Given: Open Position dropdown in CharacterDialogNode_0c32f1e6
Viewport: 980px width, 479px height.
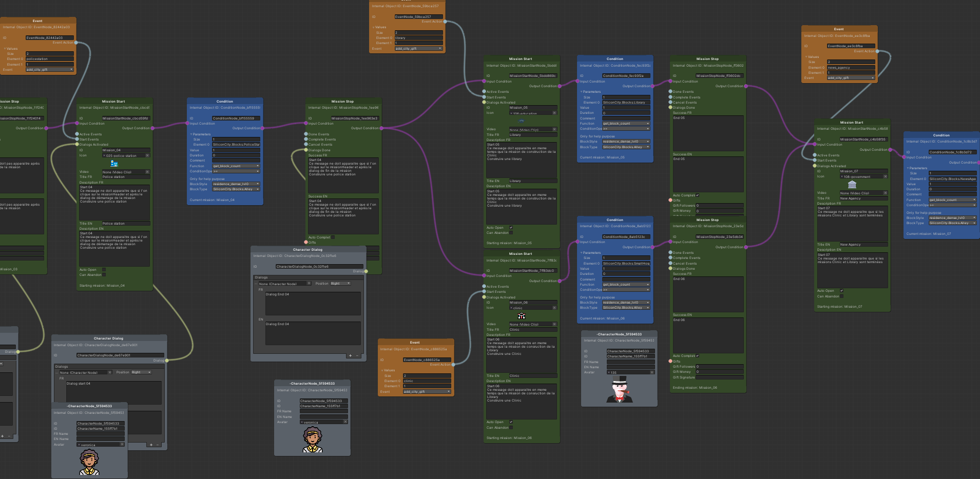Looking at the screenshot, I should point(340,284).
